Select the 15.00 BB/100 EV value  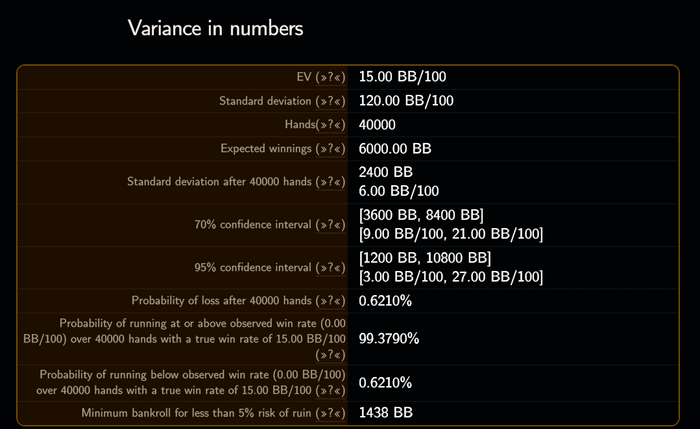tap(406, 76)
